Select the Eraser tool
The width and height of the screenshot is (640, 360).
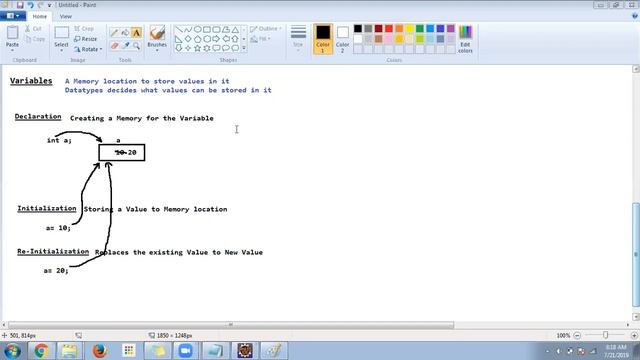tap(114, 46)
